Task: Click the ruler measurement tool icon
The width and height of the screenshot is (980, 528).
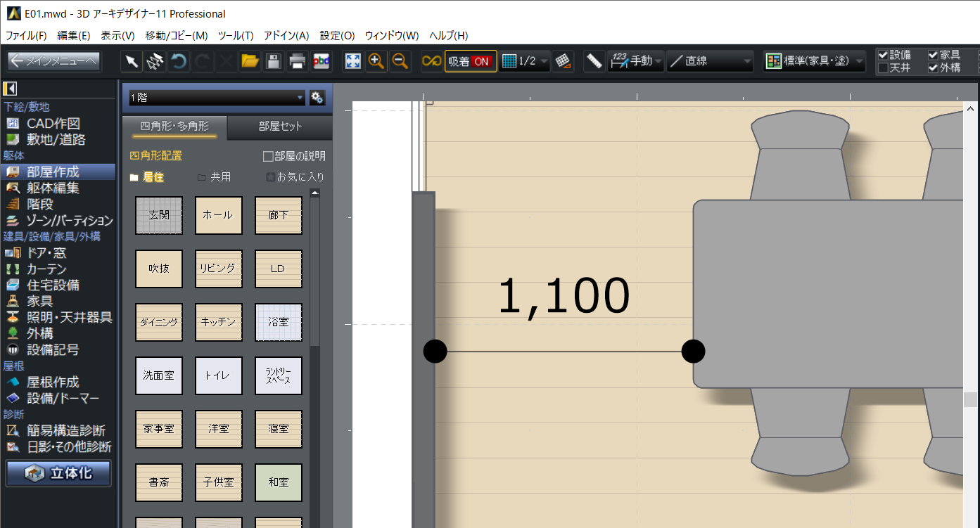Action: coord(594,61)
